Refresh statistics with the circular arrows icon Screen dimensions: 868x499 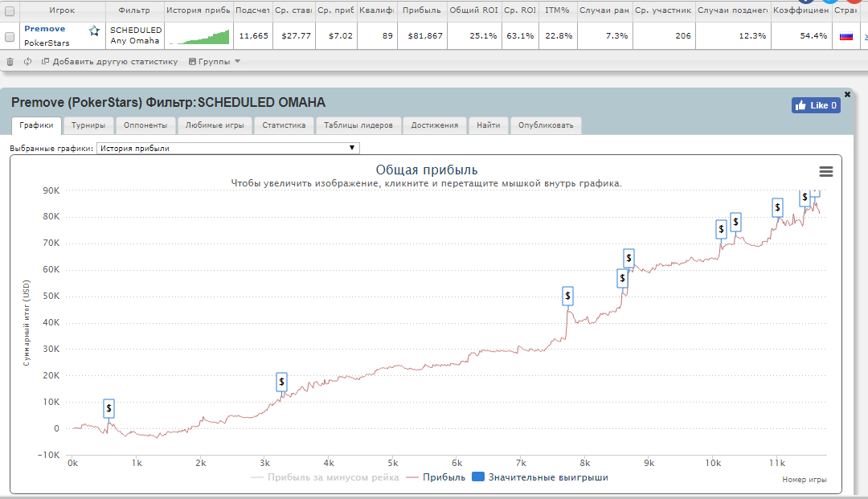pyautogui.click(x=27, y=61)
